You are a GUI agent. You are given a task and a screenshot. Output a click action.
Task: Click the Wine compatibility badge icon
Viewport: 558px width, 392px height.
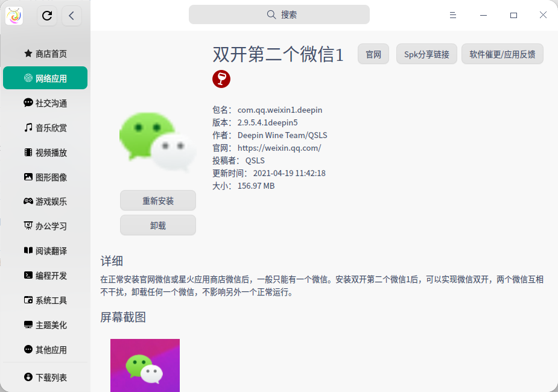coord(221,78)
